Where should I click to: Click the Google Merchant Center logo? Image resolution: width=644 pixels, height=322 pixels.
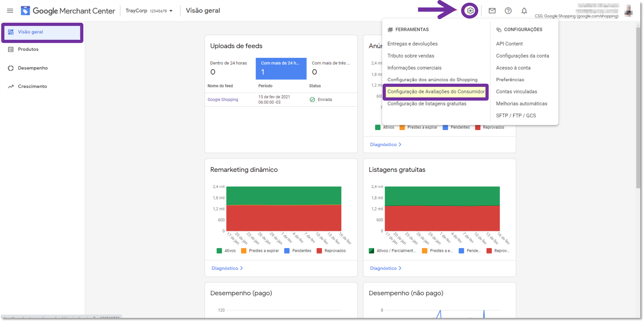68,11
